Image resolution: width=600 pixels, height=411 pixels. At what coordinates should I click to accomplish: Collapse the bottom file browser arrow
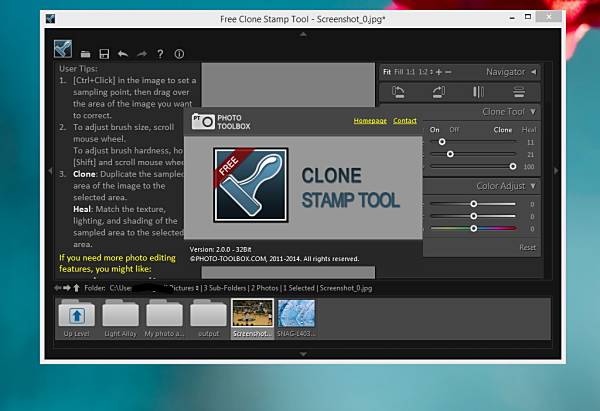(303, 354)
